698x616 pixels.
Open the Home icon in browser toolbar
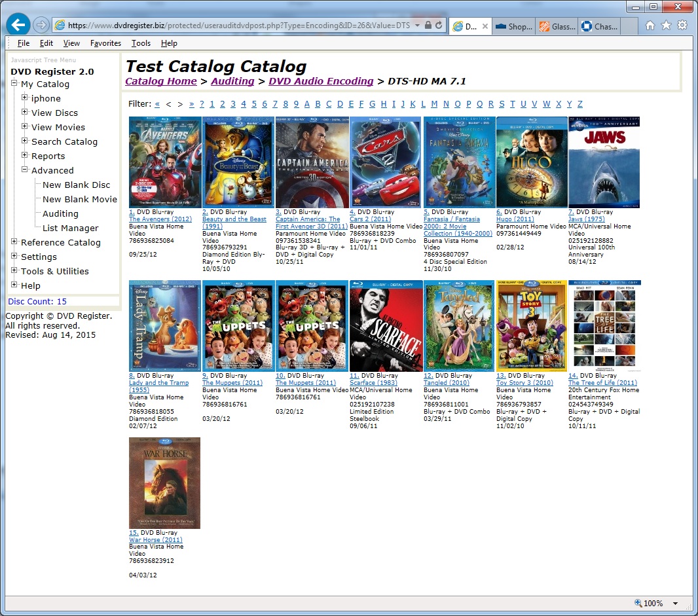coord(650,26)
